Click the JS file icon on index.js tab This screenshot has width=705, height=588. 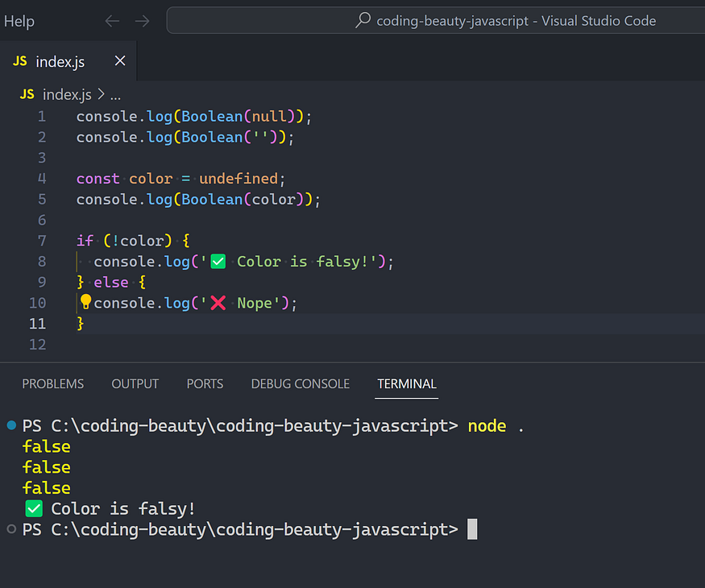[20, 61]
